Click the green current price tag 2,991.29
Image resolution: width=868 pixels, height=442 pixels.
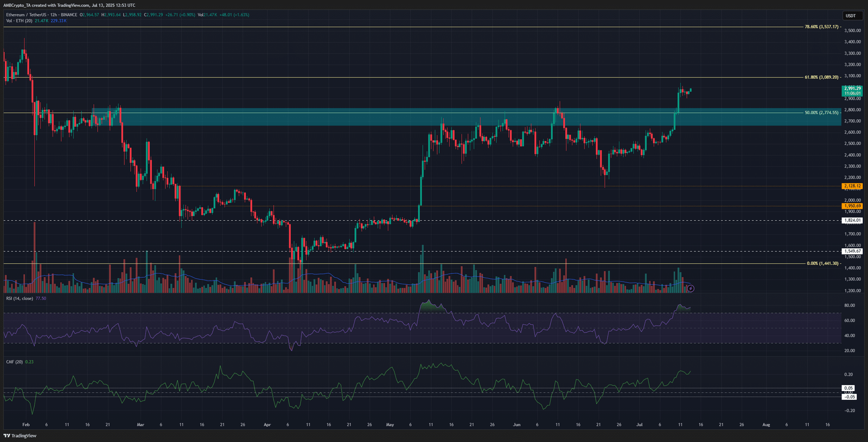852,91
